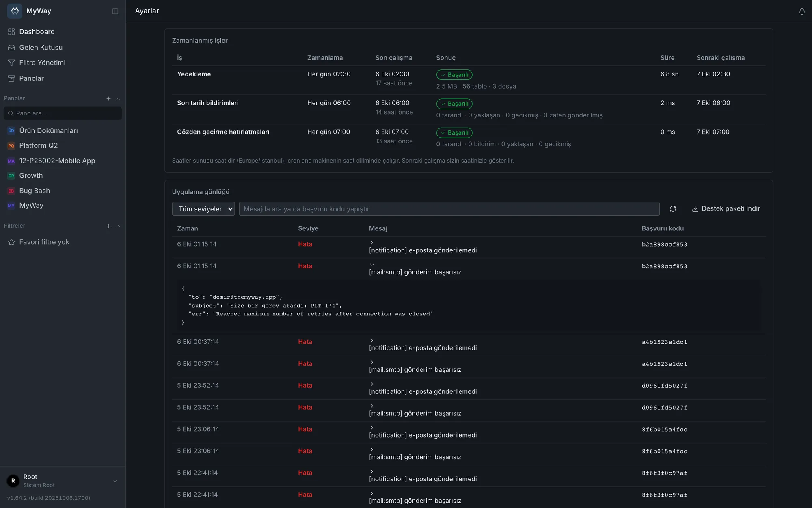The width and height of the screenshot is (812, 508).
Task: Click Gözden geçirme hatırlatmaları job name
Action: 223,132
